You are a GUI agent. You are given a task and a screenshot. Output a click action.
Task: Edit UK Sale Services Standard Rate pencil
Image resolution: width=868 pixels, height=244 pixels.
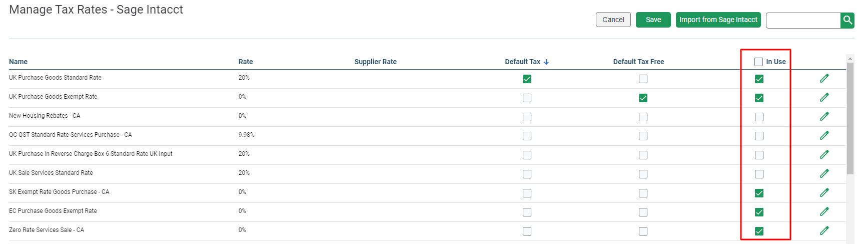pos(824,173)
